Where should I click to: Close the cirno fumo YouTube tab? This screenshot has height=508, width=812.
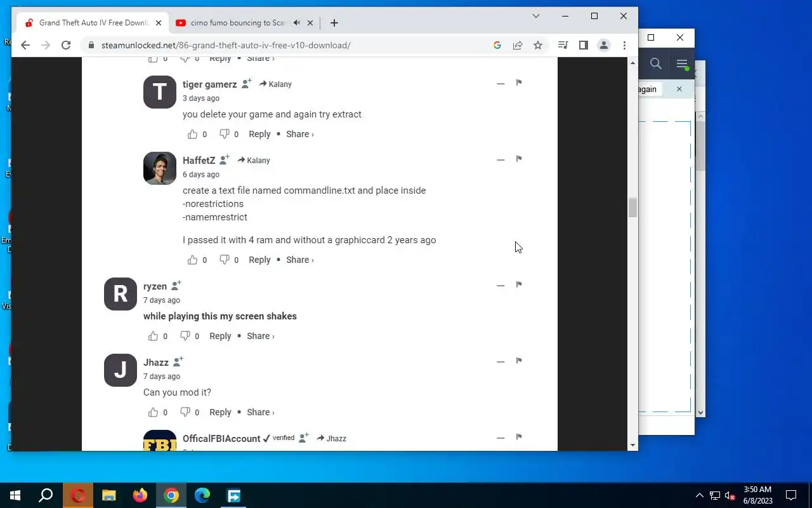(310, 23)
